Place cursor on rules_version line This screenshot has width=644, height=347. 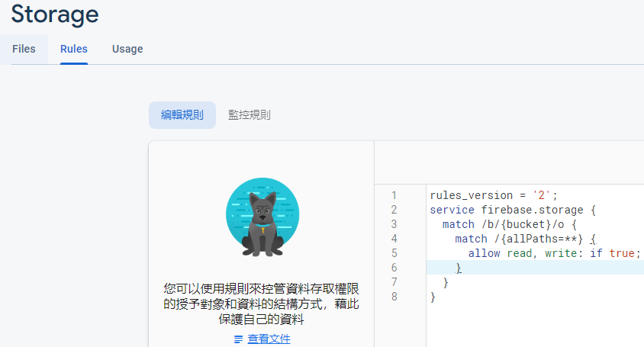[x=493, y=195]
